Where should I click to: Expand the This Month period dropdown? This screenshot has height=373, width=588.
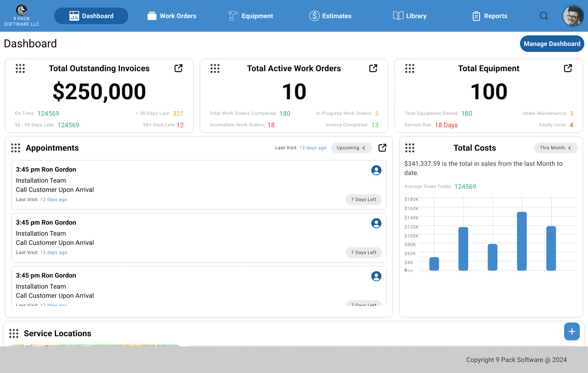pyautogui.click(x=555, y=148)
